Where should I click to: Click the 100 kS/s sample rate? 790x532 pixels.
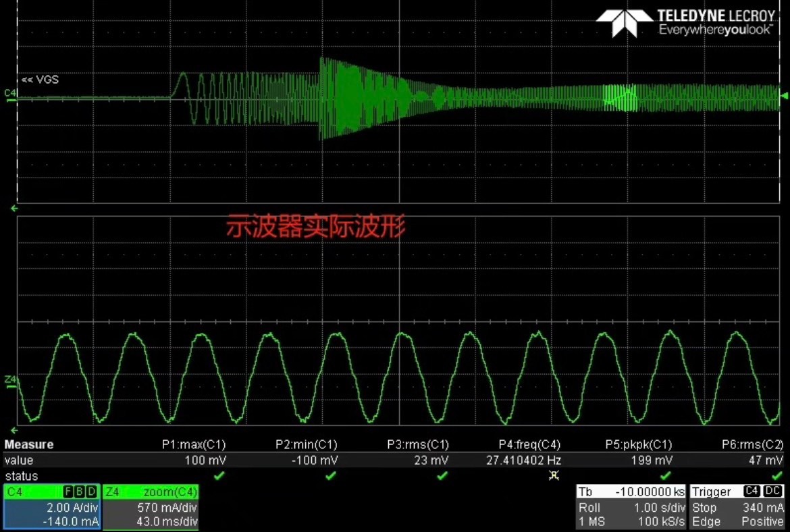[661, 521]
